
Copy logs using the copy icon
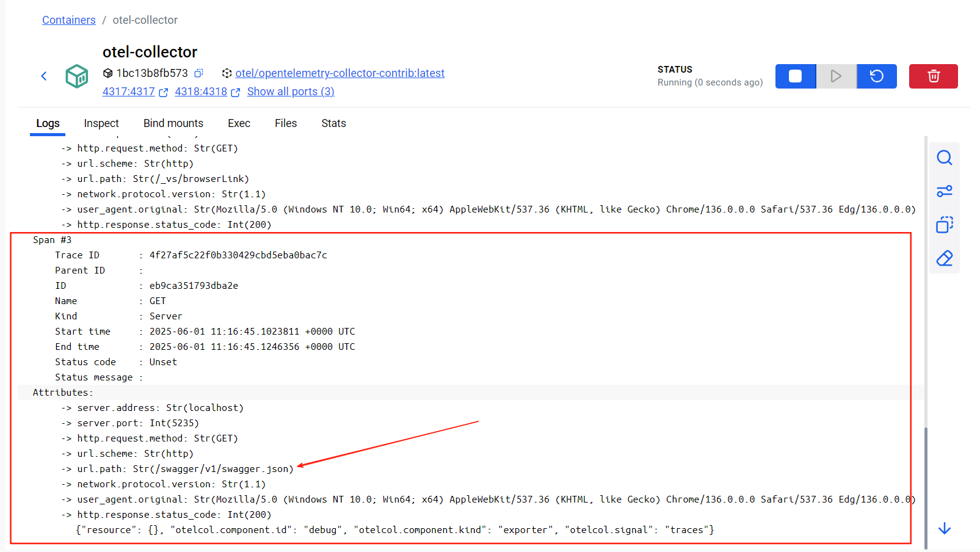coord(945,225)
